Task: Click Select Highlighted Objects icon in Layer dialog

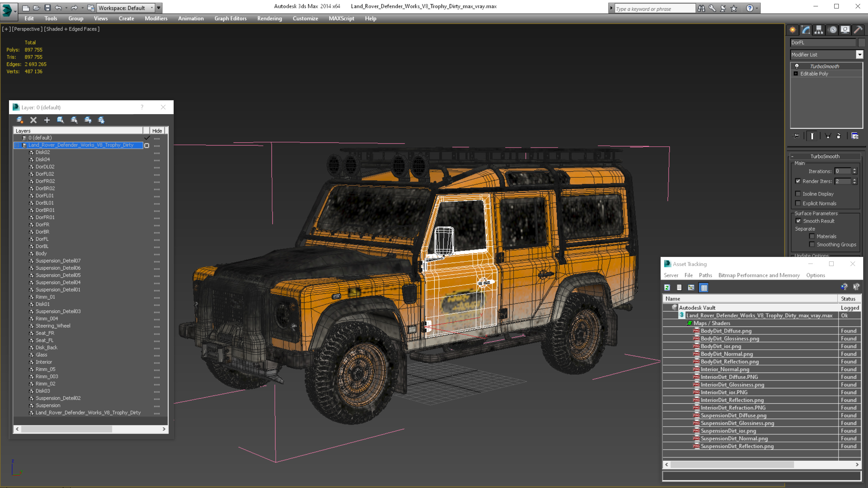Action: [61, 120]
